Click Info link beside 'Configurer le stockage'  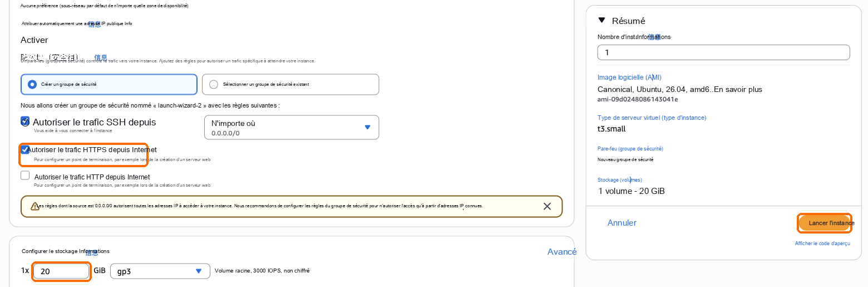pos(92,252)
